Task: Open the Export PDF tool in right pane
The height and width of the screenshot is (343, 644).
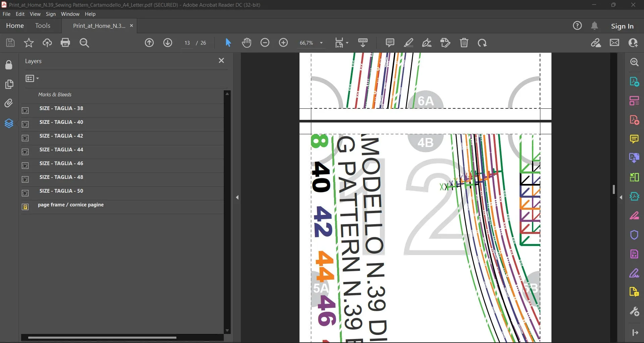Action: pos(634,82)
